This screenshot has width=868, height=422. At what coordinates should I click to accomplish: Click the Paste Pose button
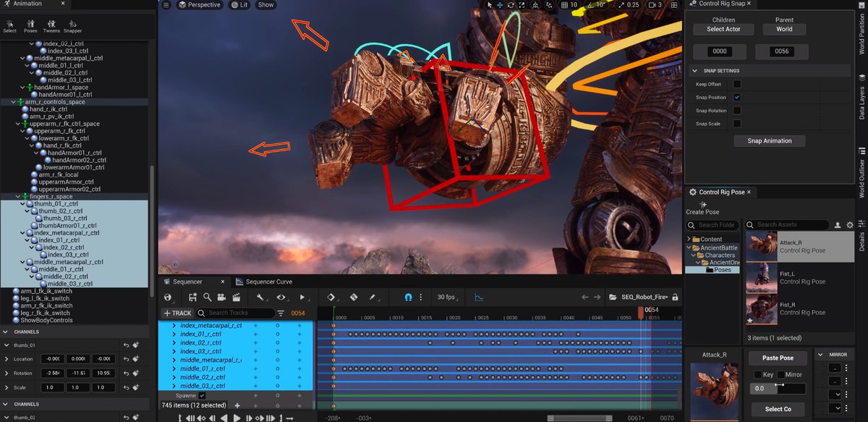point(778,358)
